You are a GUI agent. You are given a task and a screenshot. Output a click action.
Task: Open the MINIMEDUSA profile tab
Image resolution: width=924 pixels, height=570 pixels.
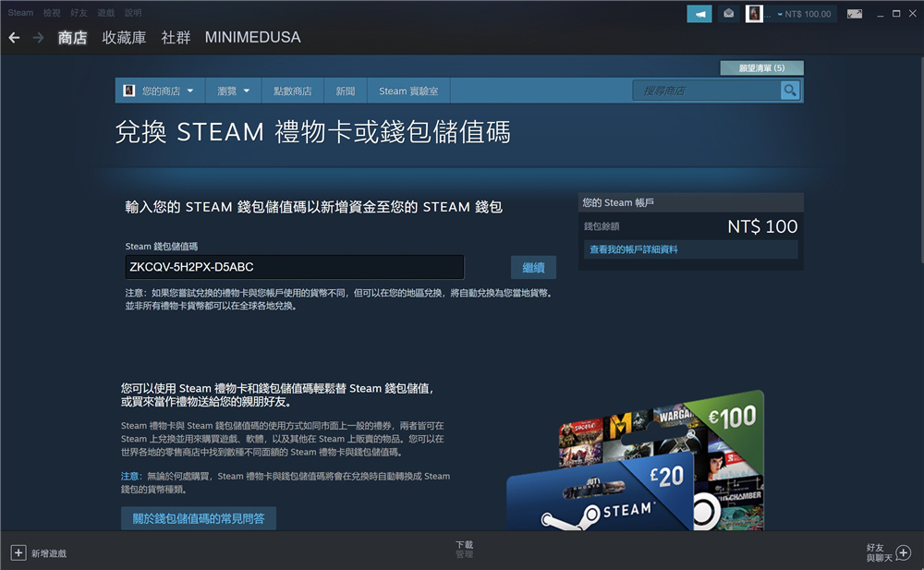point(253,38)
